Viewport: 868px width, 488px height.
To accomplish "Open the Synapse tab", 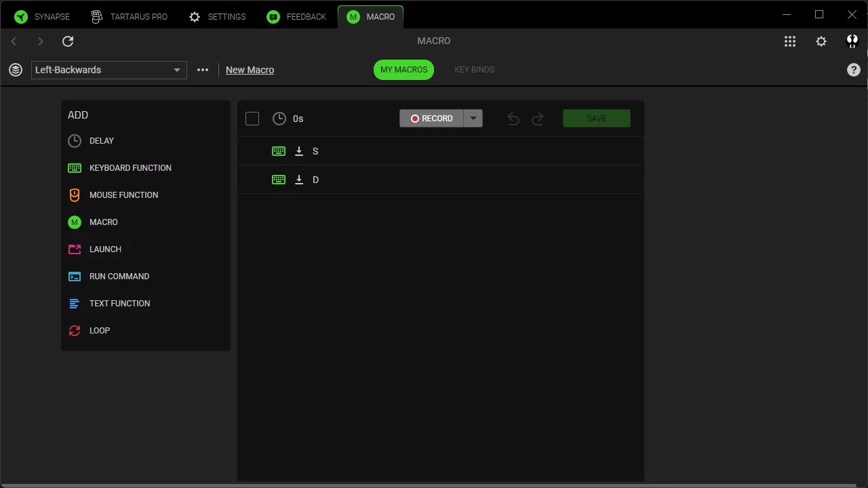I will click(42, 17).
